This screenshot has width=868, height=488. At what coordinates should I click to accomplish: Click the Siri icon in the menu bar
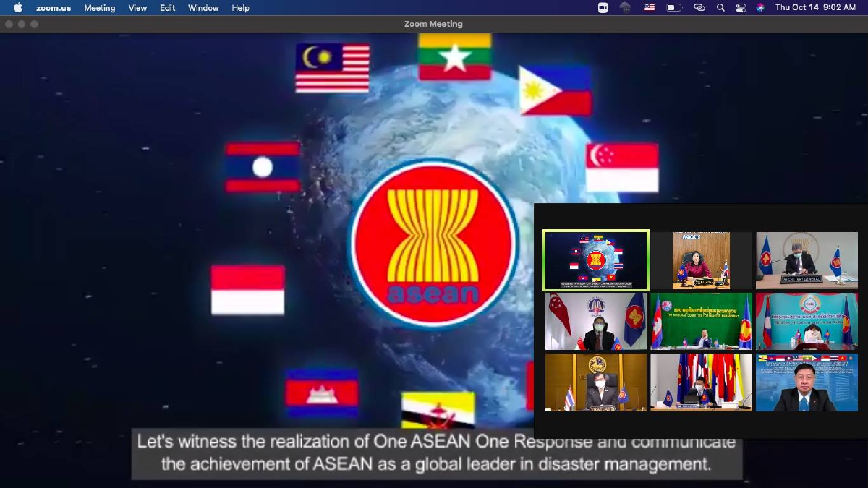click(760, 7)
